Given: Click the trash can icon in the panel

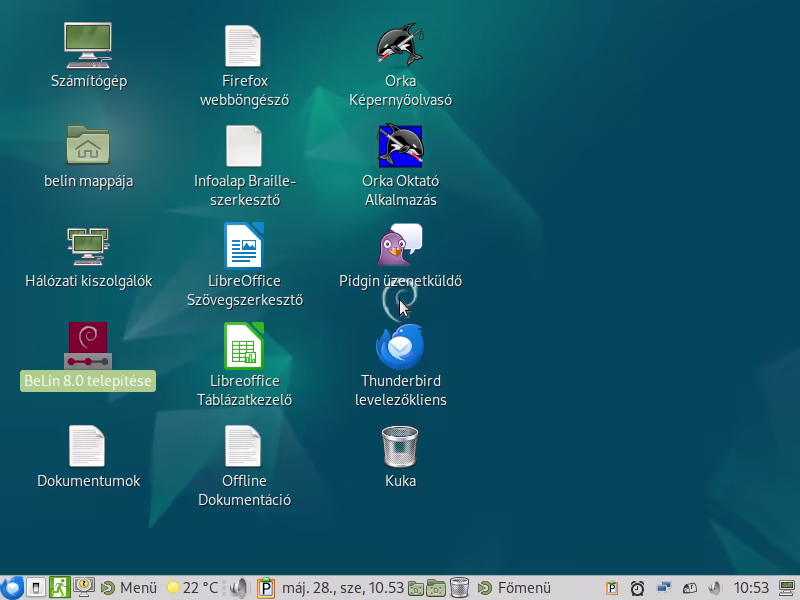Looking at the screenshot, I should [459, 588].
